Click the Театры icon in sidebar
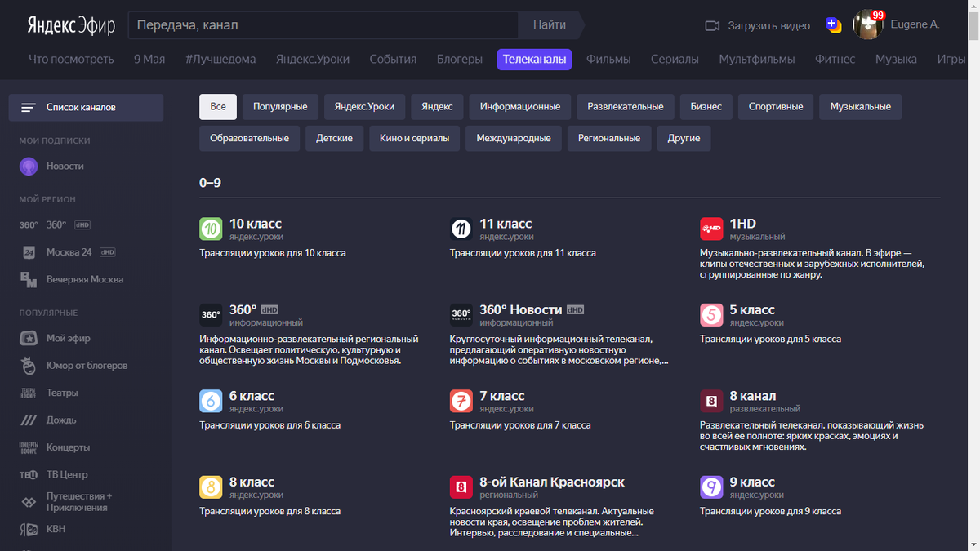Viewport: 980px width, 551px height. coord(29,393)
